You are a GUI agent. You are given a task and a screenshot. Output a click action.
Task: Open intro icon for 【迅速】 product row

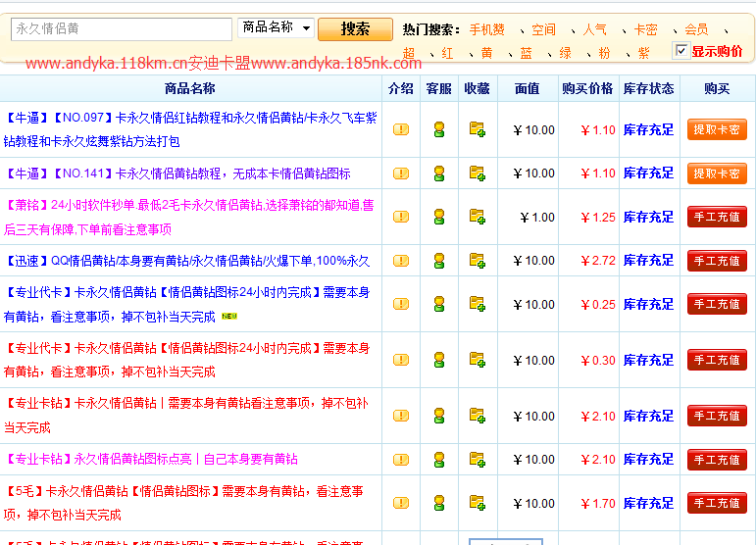pos(401,261)
